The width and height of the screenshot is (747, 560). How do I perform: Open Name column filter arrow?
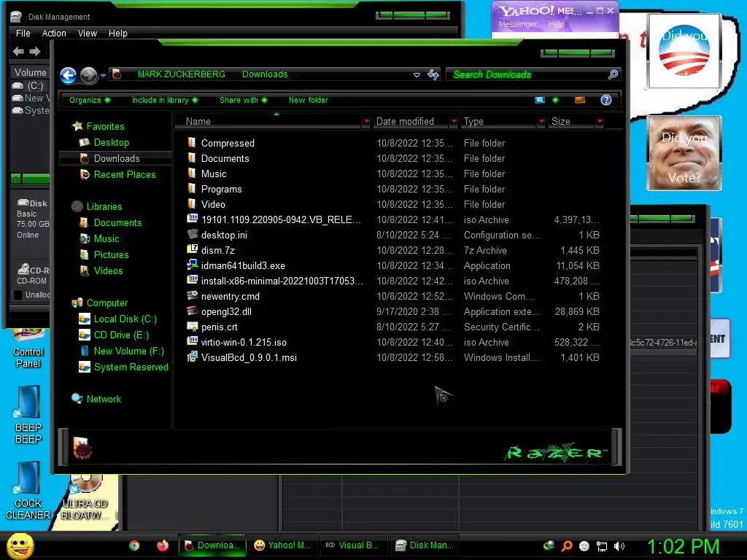pos(366,122)
